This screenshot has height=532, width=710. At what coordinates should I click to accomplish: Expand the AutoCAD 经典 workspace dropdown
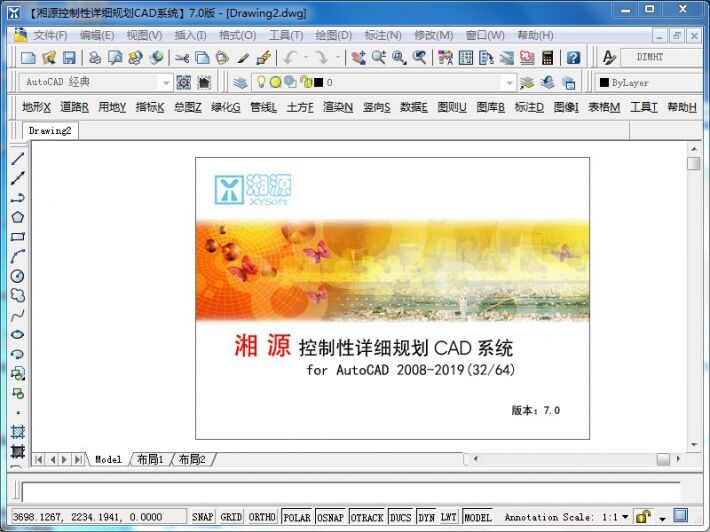coord(166,82)
